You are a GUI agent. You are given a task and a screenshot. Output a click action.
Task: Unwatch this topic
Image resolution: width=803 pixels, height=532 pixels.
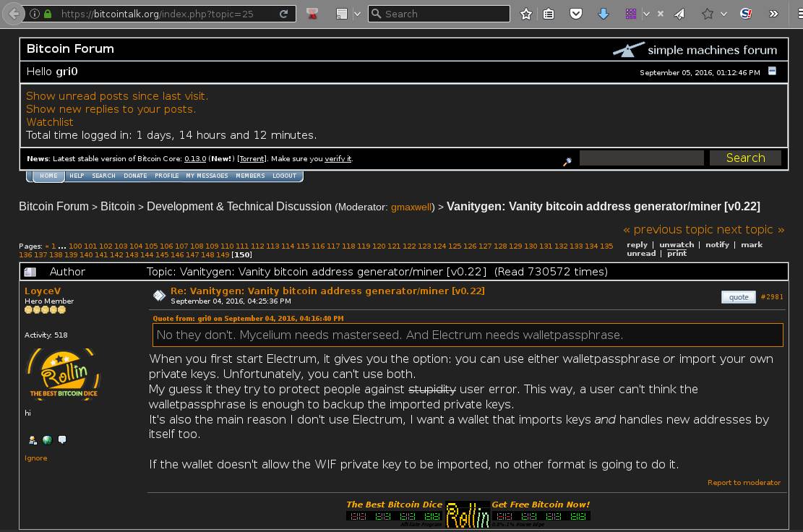[x=677, y=244]
